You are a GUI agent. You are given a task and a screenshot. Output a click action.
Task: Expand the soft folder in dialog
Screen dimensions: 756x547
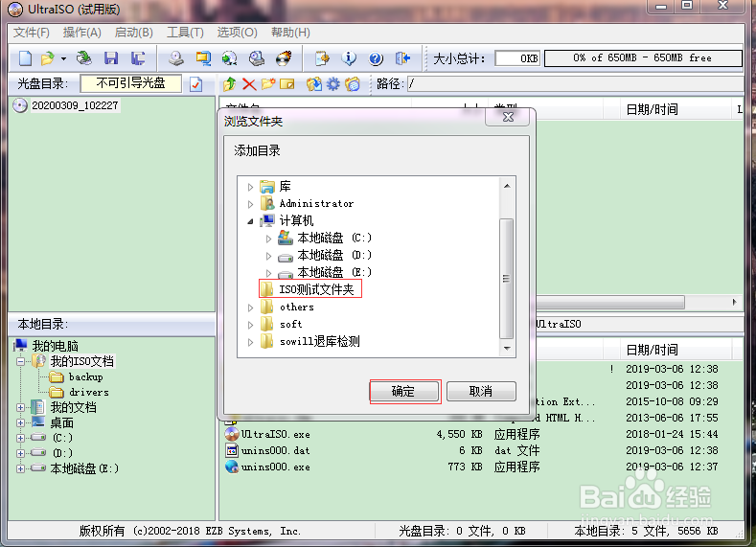250,325
